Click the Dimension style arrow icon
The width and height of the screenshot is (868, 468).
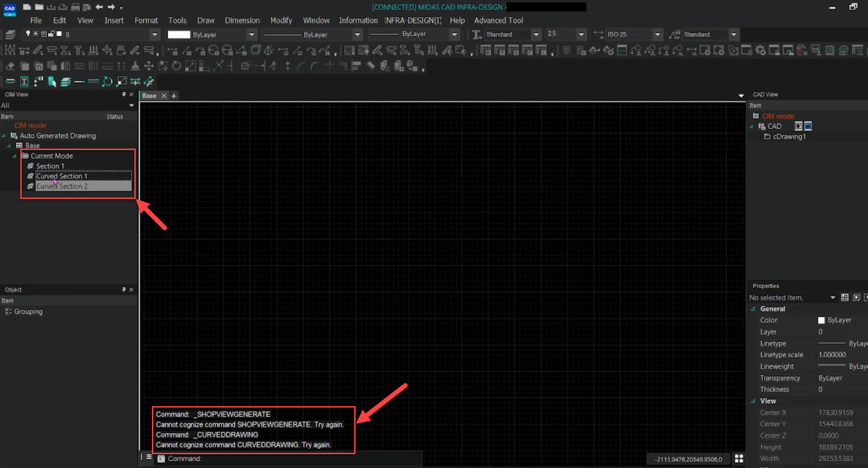click(598, 34)
